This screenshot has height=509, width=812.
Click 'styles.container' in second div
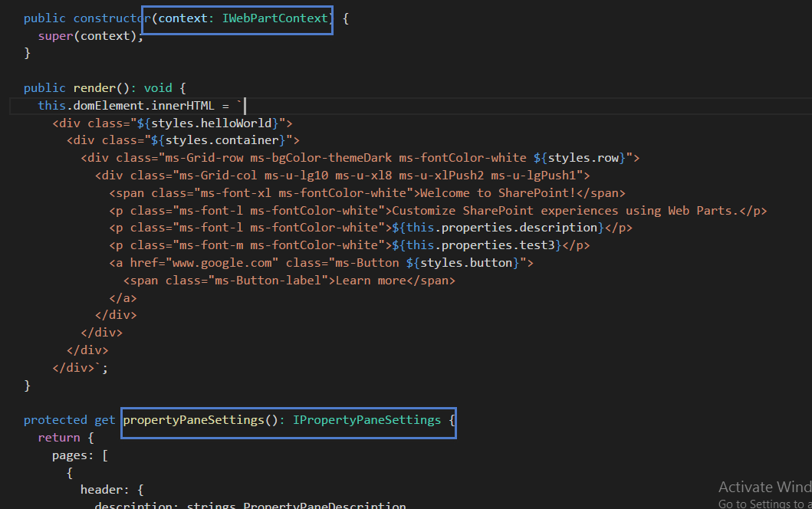click(222, 141)
